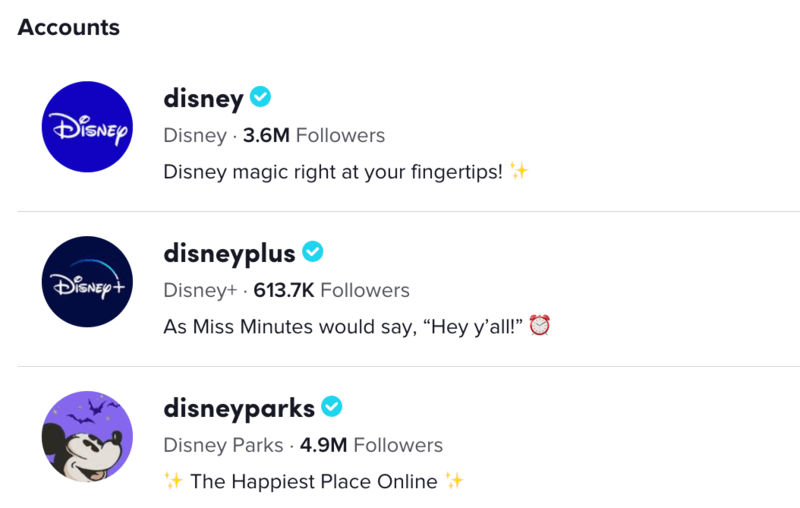Click the 'As Miss Minutes would say' bio
The height and width of the screenshot is (508, 800).
click(343, 326)
